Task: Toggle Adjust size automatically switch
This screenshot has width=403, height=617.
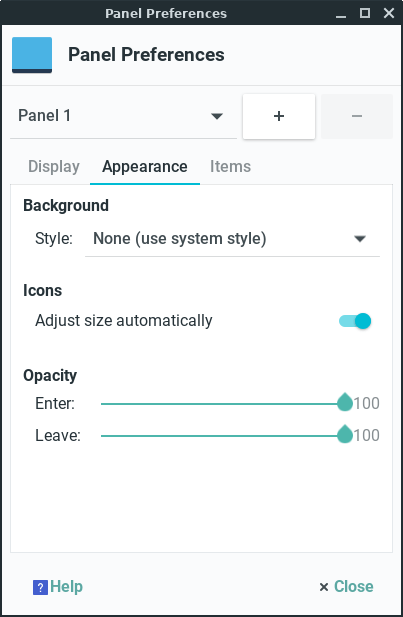Action: click(355, 321)
